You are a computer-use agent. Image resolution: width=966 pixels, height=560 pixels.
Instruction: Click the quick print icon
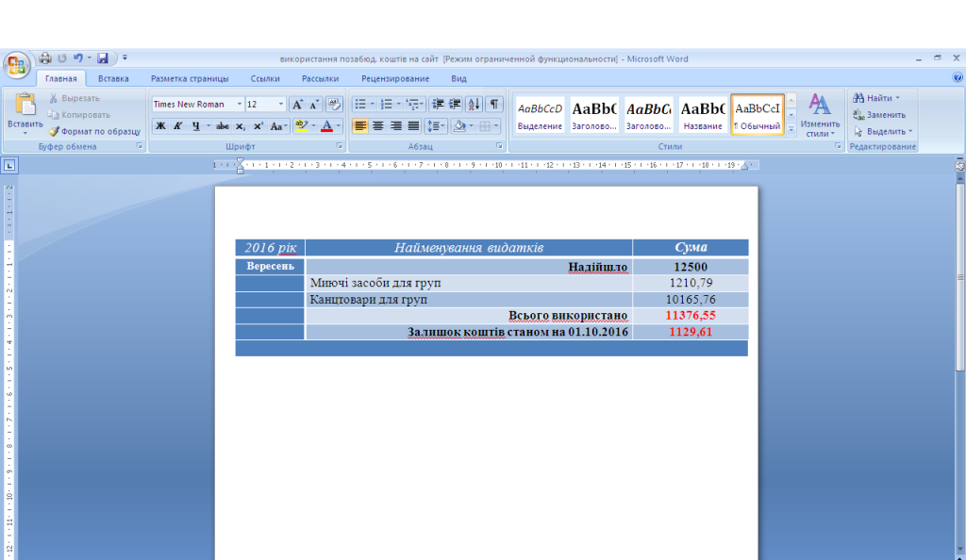(x=45, y=58)
